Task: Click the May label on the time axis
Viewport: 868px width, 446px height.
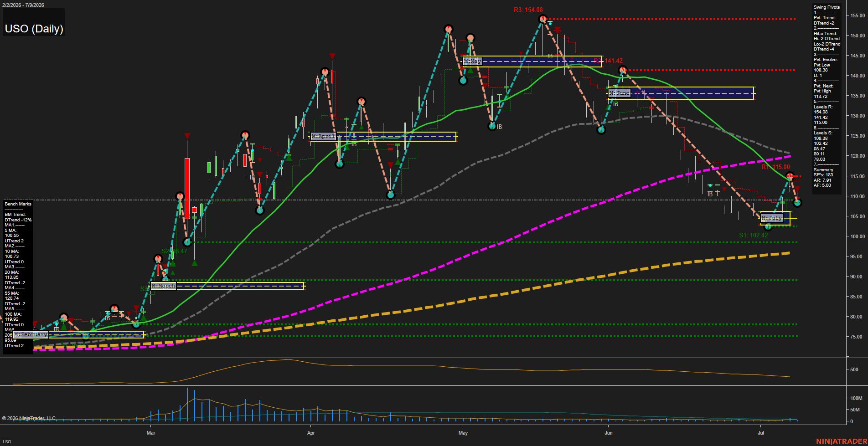Action: (x=463, y=433)
